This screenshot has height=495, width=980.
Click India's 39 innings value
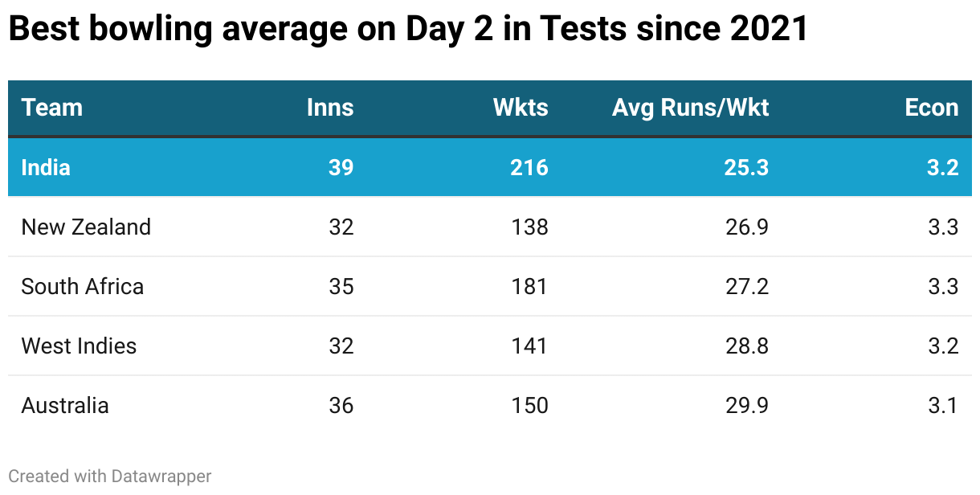click(x=341, y=167)
